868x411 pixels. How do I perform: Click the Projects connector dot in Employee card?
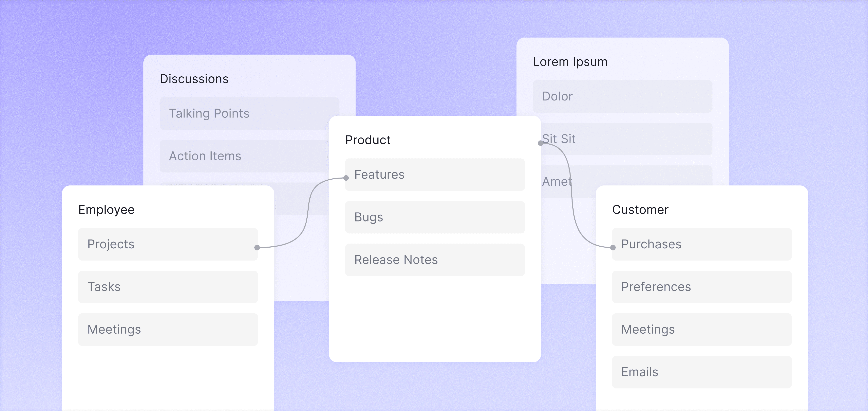257,248
